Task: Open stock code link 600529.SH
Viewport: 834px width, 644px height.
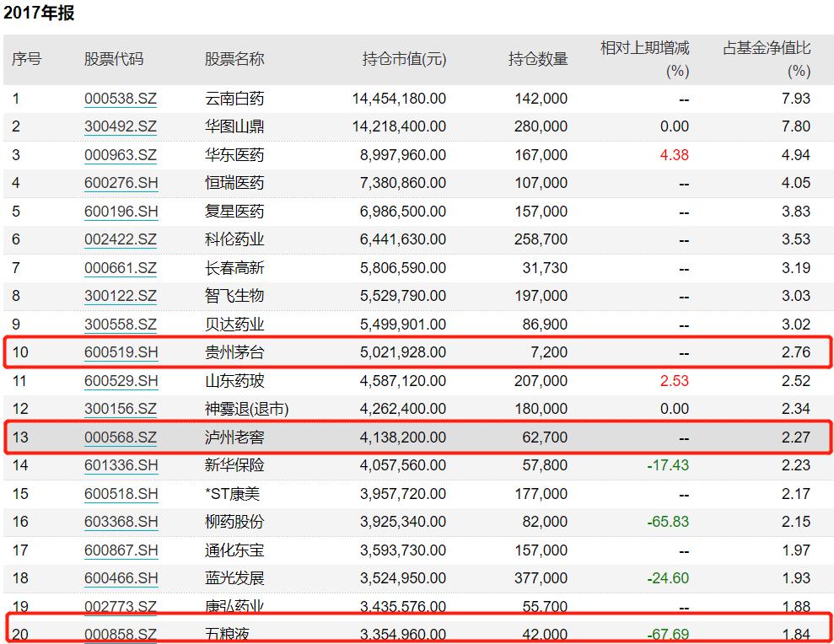Action: click(x=121, y=381)
